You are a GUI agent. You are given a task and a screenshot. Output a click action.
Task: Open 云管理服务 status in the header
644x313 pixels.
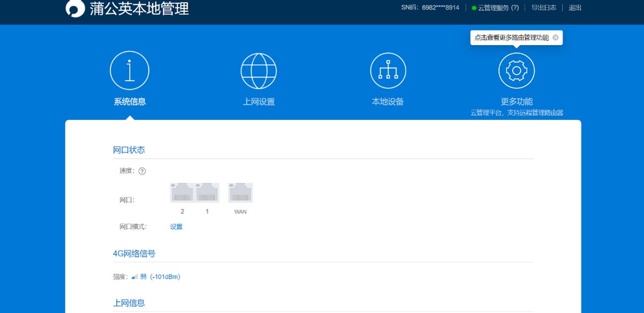(x=497, y=8)
